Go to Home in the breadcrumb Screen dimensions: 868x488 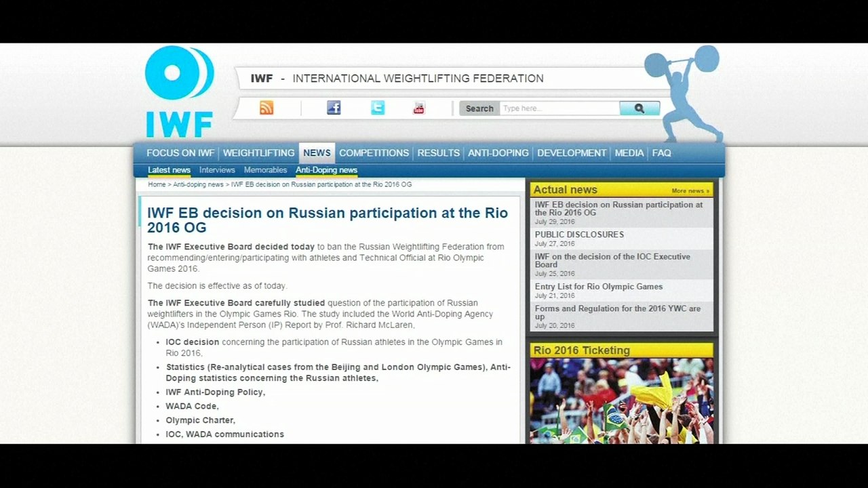(157, 184)
